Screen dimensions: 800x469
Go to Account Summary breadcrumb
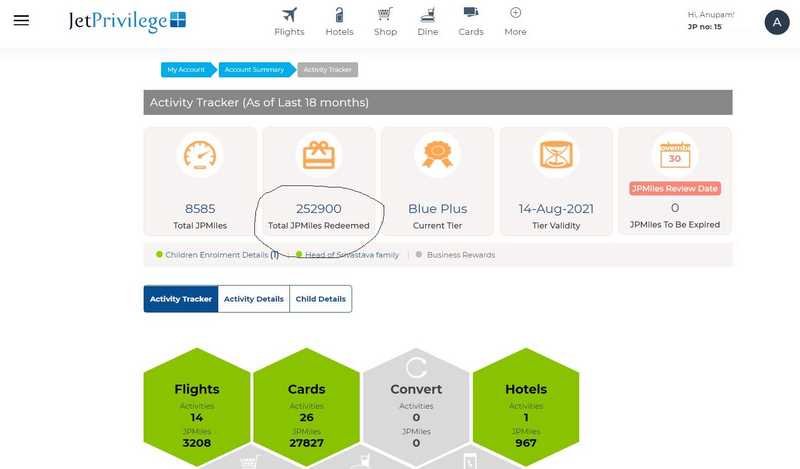tap(254, 70)
